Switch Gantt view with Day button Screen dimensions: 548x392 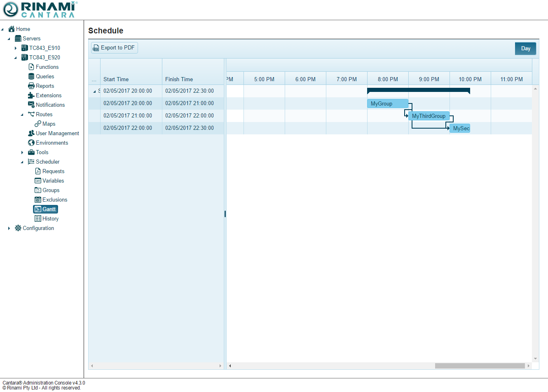[525, 48]
